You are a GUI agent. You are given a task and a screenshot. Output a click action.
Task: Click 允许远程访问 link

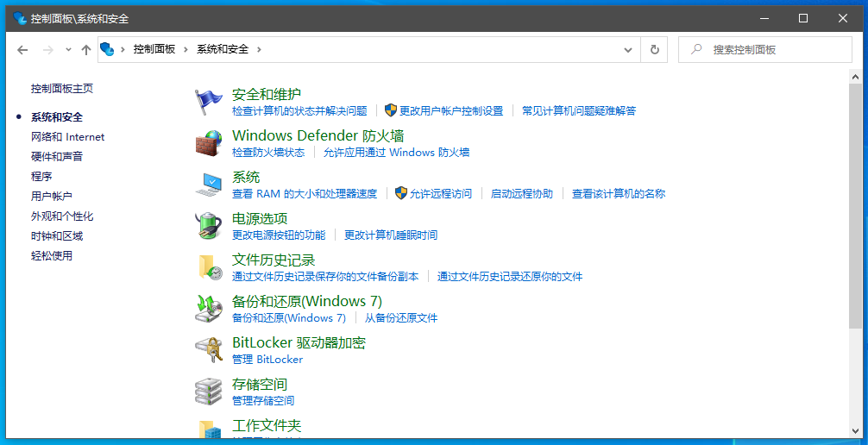[x=441, y=194]
